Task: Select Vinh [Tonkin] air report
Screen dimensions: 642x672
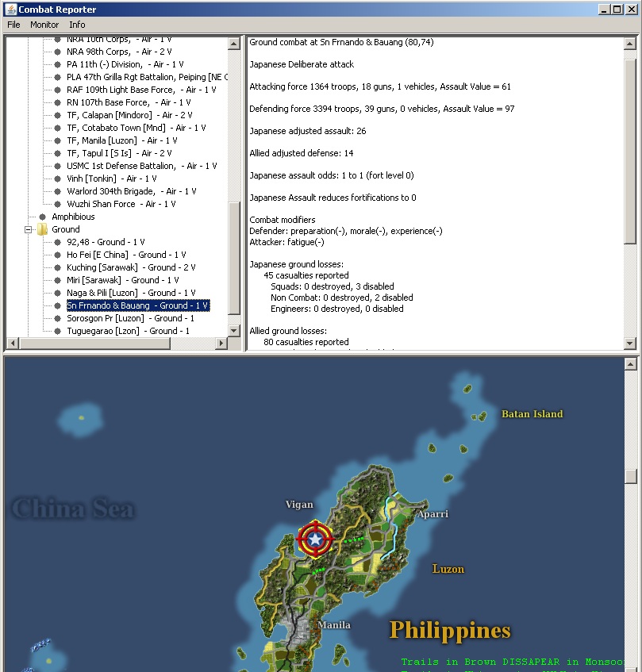Action: point(112,179)
